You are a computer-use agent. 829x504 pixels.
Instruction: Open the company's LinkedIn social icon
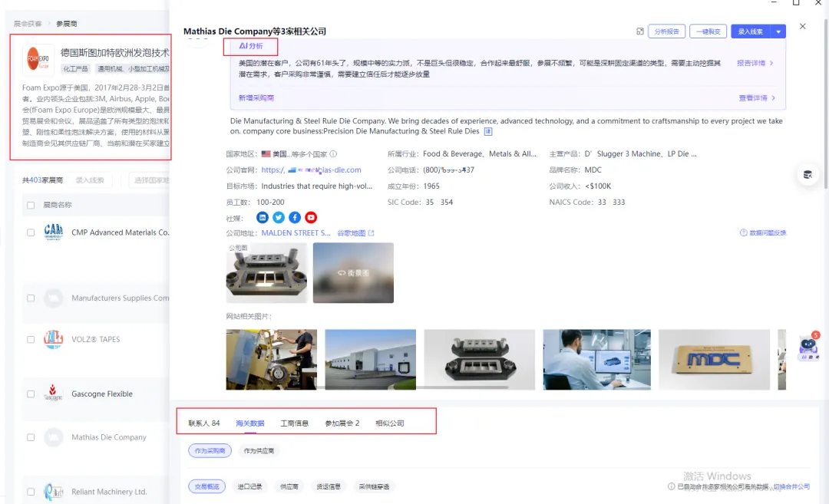pyautogui.click(x=263, y=218)
